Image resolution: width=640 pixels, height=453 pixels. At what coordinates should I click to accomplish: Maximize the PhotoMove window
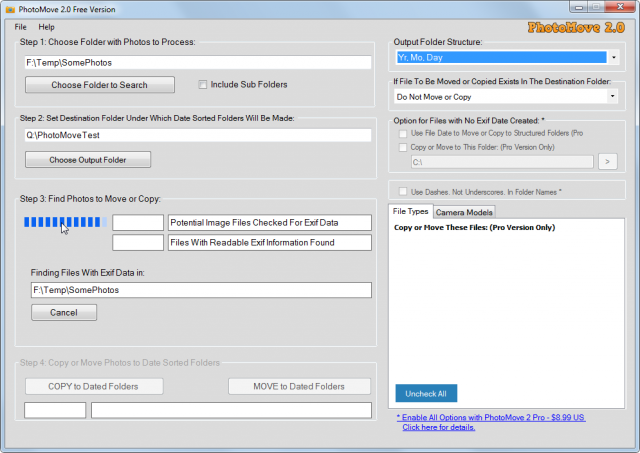pyautogui.click(x=596, y=7)
